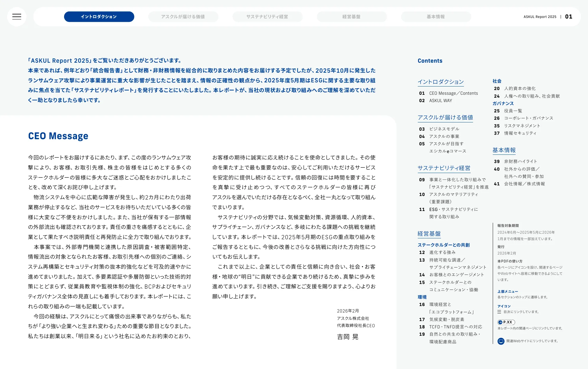Image resolution: width=588 pixels, height=369 pixels.
Task: Click the 基本情報 contents heading link
Action: [504, 150]
